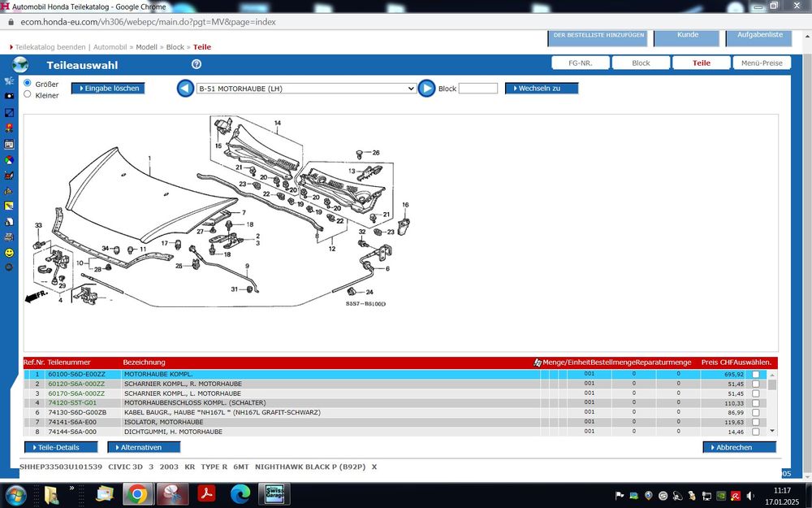The width and height of the screenshot is (812, 508).
Task: Click the Modell breadcrumb link
Action: tap(146, 47)
